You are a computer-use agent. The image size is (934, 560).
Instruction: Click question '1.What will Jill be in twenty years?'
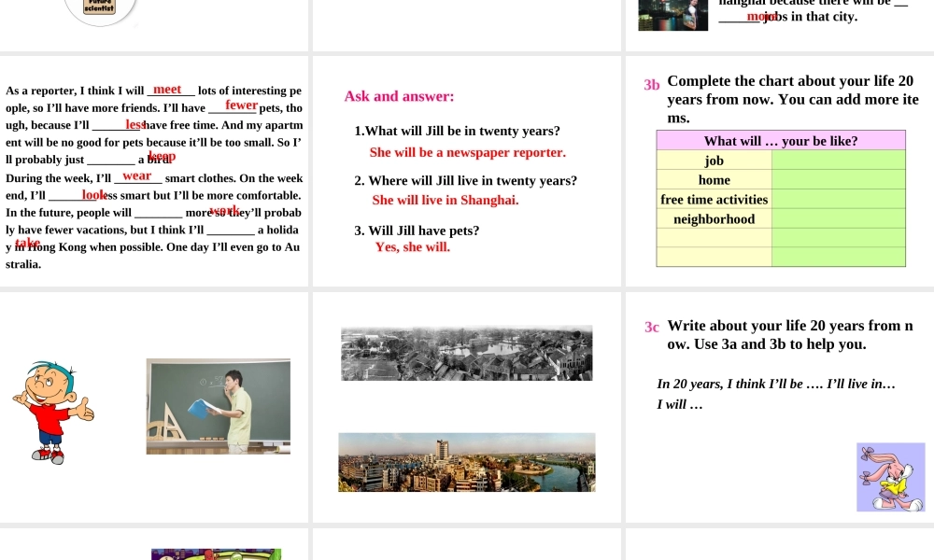[x=457, y=131]
